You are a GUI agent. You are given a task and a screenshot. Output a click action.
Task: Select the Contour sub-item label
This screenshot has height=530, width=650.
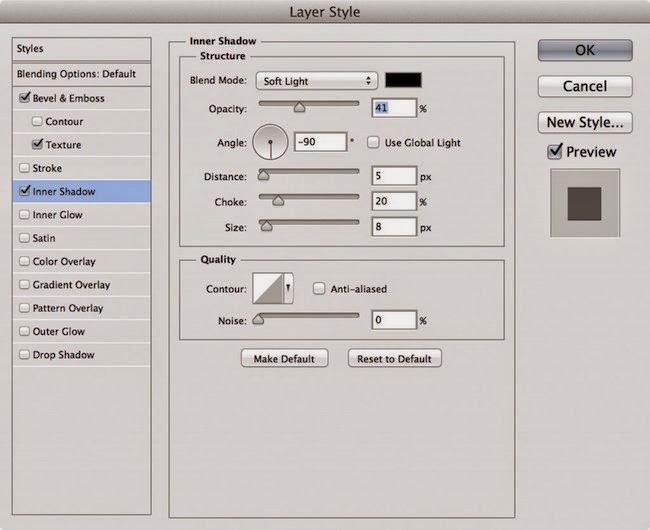click(x=64, y=121)
